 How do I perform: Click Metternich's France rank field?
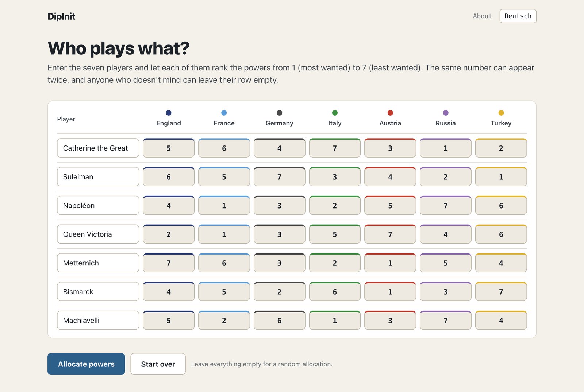224,263
